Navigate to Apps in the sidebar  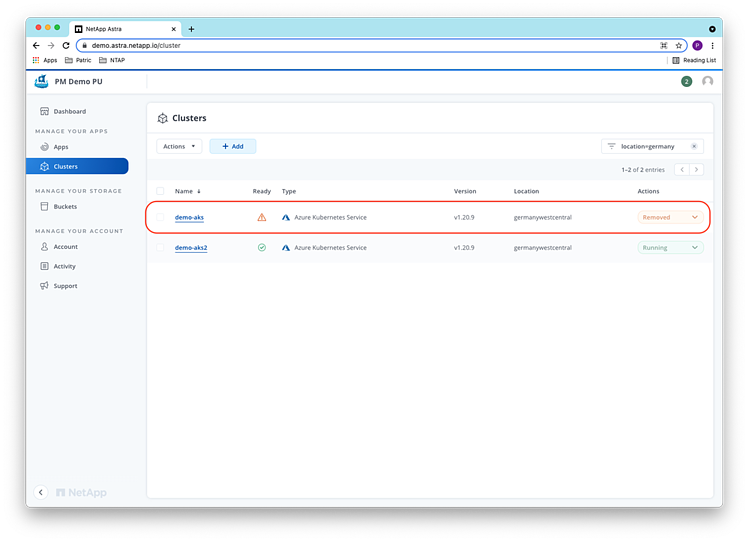pyautogui.click(x=61, y=147)
